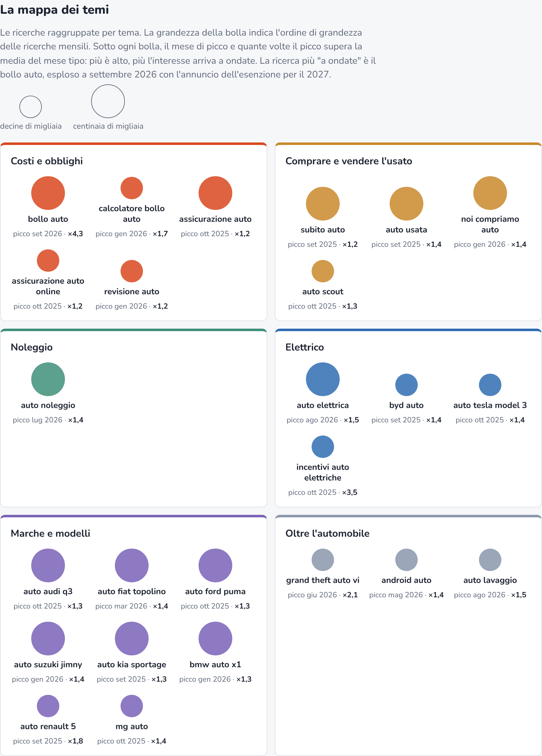The height and width of the screenshot is (756, 542).
Task: Select the byd auto bubble
Action: click(x=406, y=385)
